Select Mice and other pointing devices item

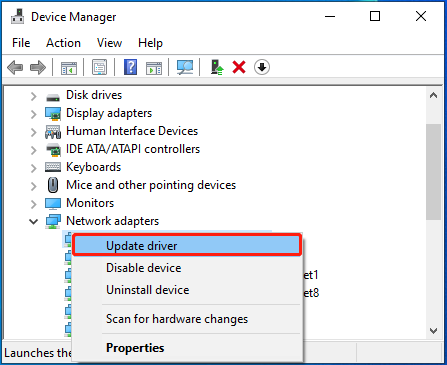(x=151, y=185)
